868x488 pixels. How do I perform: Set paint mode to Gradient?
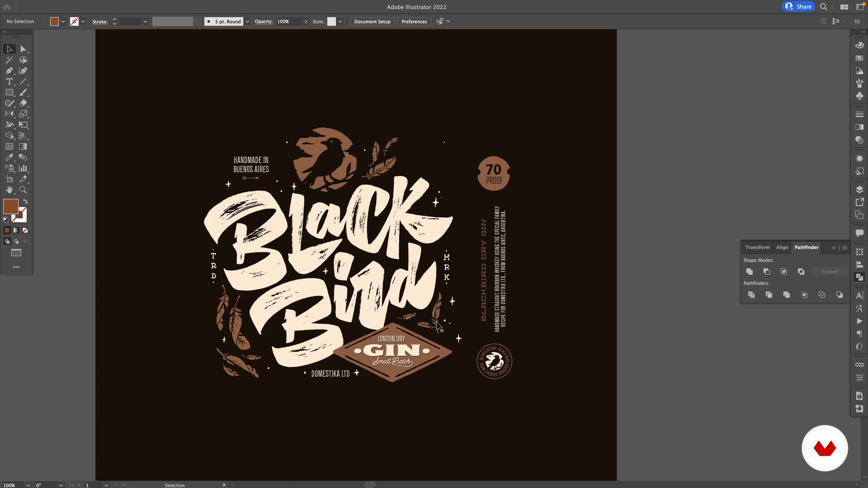pos(16,230)
